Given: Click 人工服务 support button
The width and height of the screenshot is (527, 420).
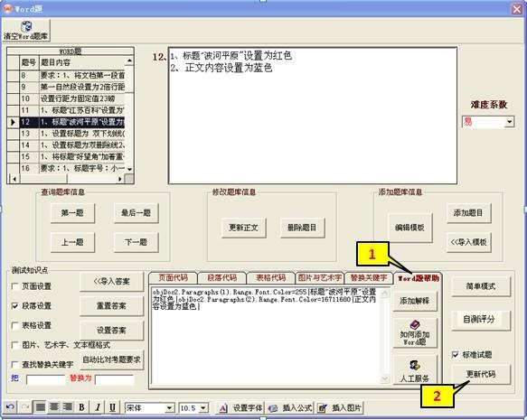Looking at the screenshot, I should 415,370.
